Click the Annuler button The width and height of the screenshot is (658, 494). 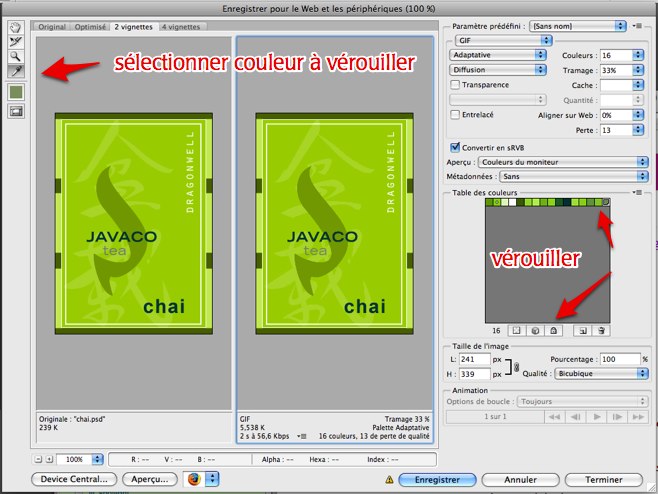(x=520, y=480)
